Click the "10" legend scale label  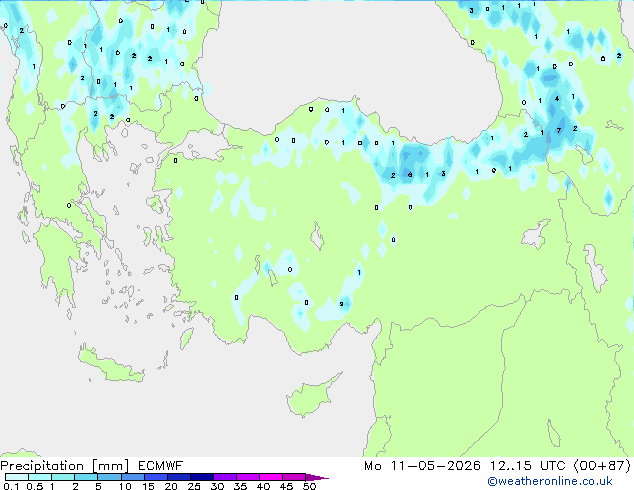coord(125,486)
